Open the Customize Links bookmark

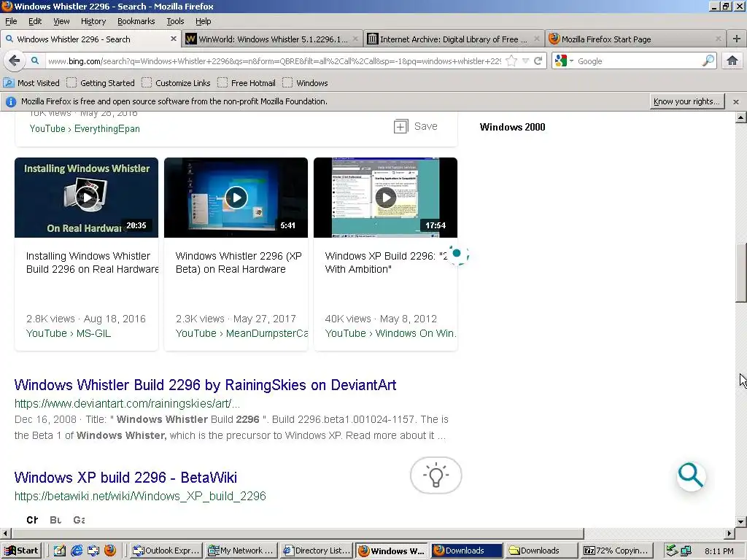coord(176,83)
